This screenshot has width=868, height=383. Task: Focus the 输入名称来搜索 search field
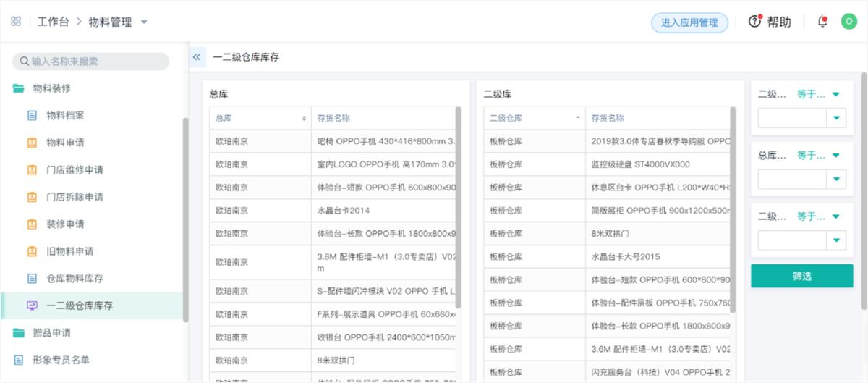click(91, 62)
